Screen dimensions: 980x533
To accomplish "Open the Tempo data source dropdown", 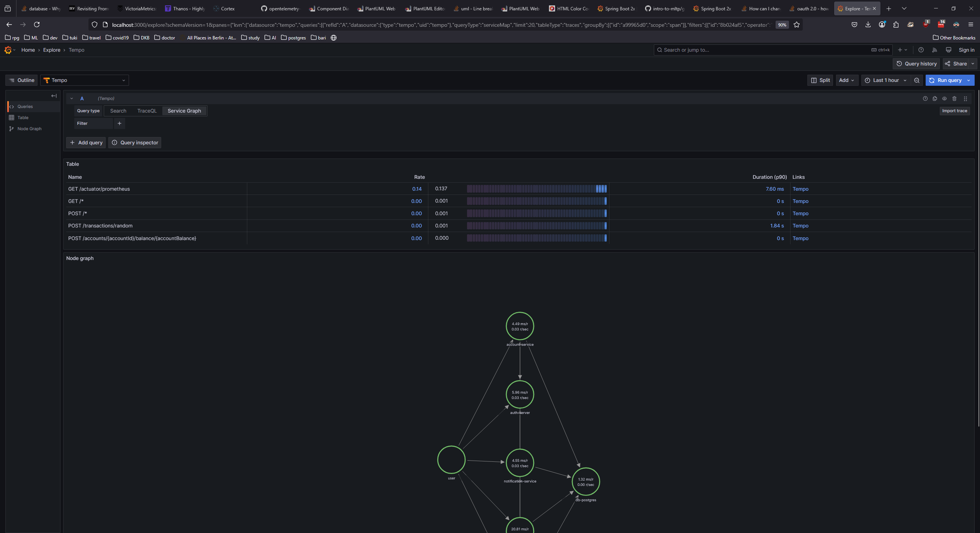I will tap(85, 80).
